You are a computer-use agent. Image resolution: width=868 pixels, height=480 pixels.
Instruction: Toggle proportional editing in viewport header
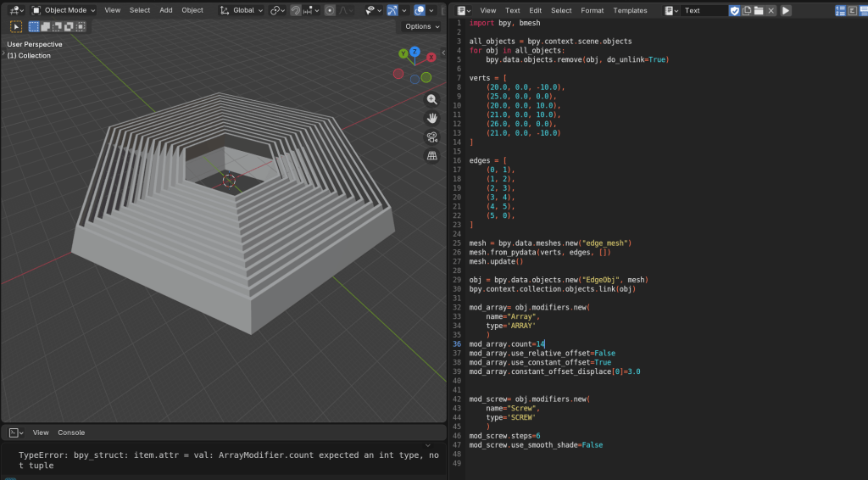pyautogui.click(x=330, y=10)
